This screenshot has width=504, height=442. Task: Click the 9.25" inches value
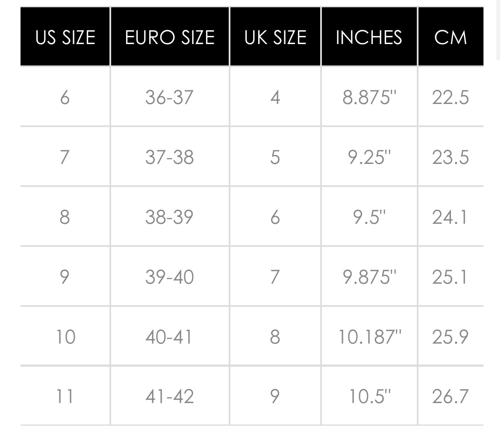pos(369,157)
